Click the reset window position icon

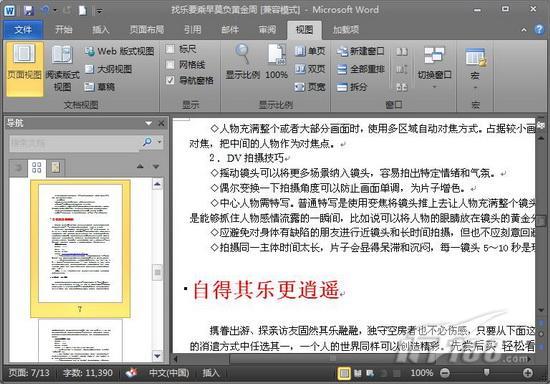click(402, 87)
